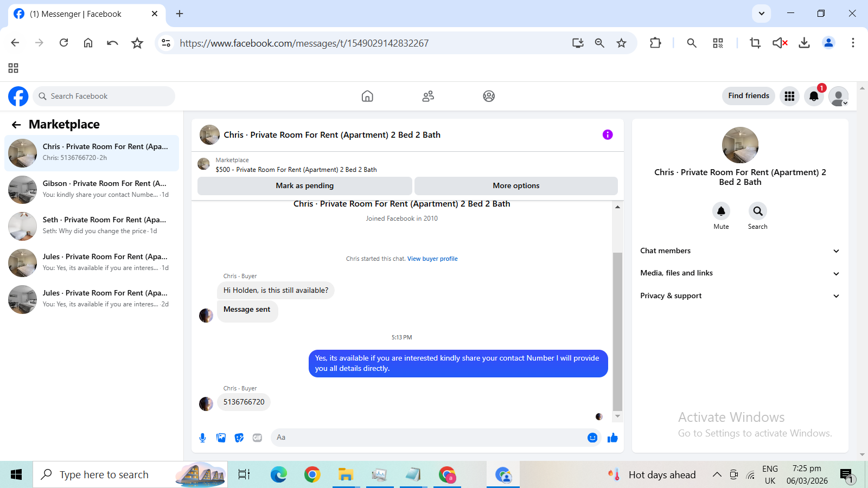Click More options button

516,185
